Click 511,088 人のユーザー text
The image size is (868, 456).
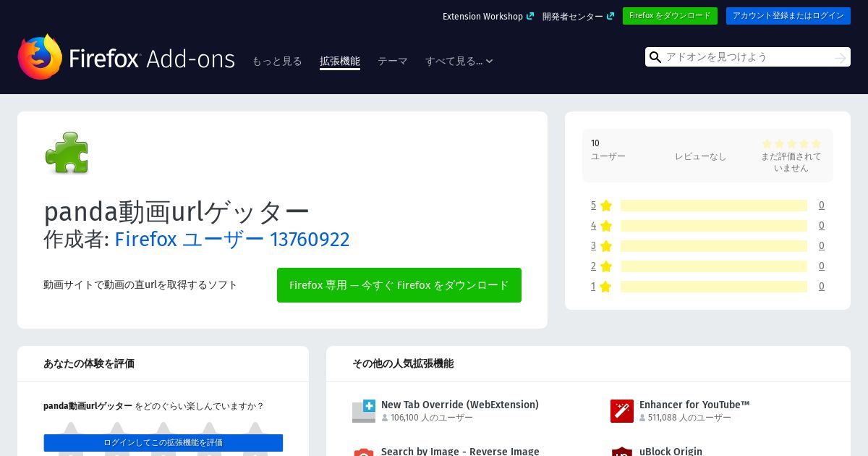click(689, 418)
